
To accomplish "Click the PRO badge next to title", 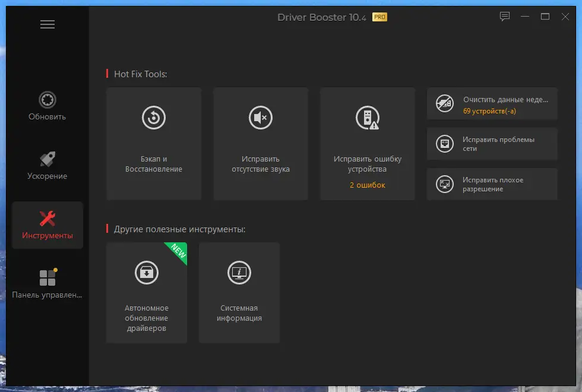I will pos(380,17).
